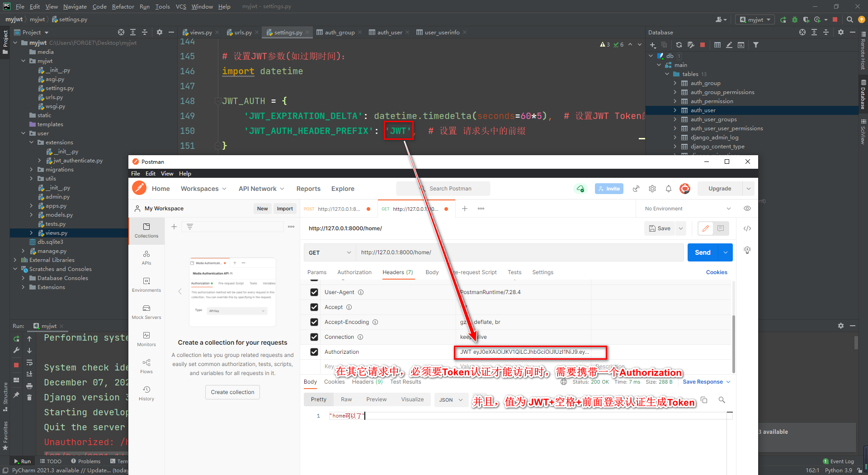
Task: Click the Invite button
Action: click(609, 189)
